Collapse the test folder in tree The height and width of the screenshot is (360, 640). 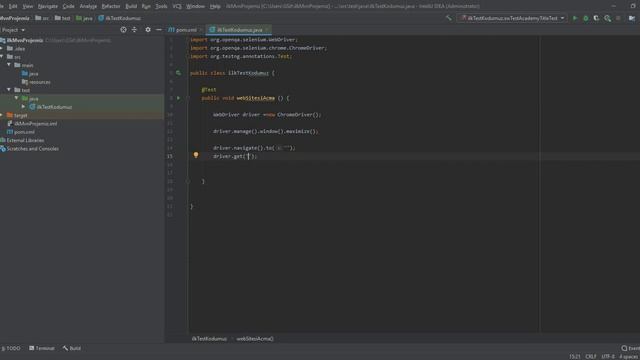[x=9, y=90]
